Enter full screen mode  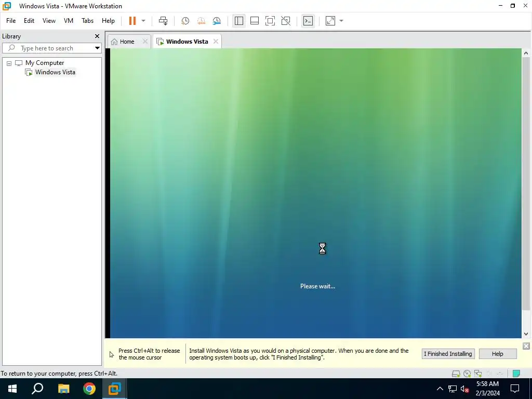tap(270, 21)
